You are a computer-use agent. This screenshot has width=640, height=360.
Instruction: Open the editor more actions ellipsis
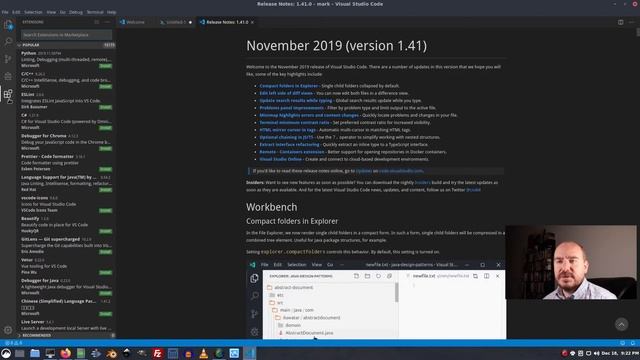tap(631, 22)
